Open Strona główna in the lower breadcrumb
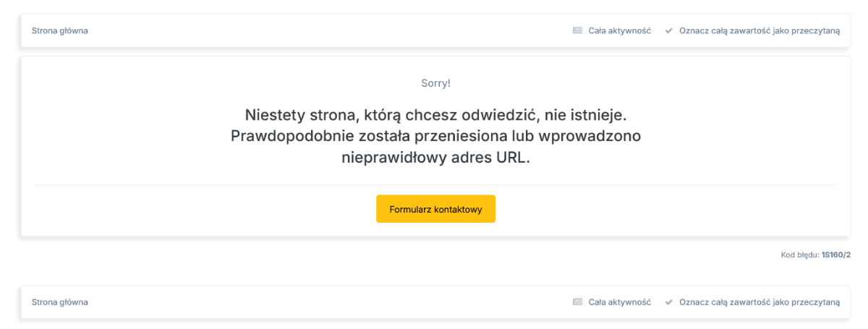Image resolution: width=868 pixels, height=329 pixels. pyautogui.click(x=60, y=302)
